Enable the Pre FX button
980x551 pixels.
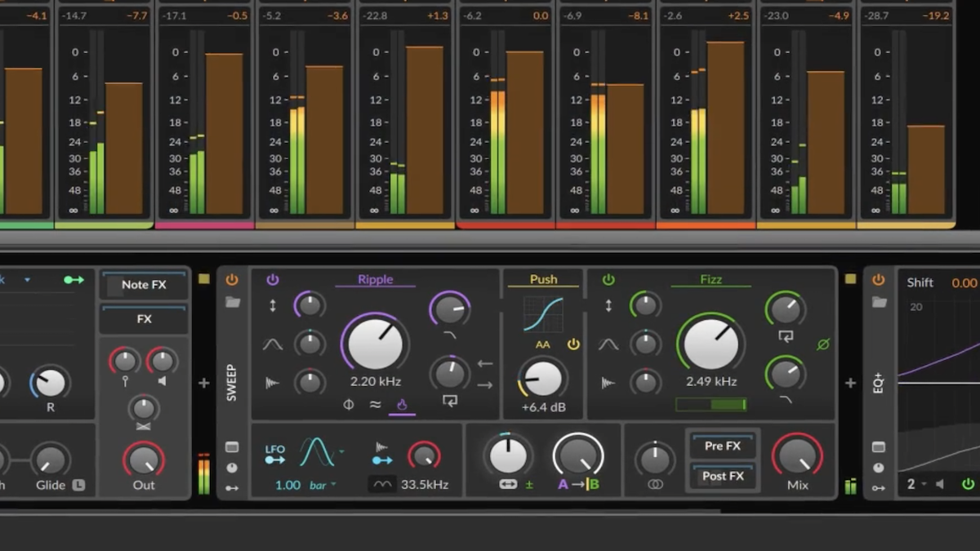click(x=723, y=447)
